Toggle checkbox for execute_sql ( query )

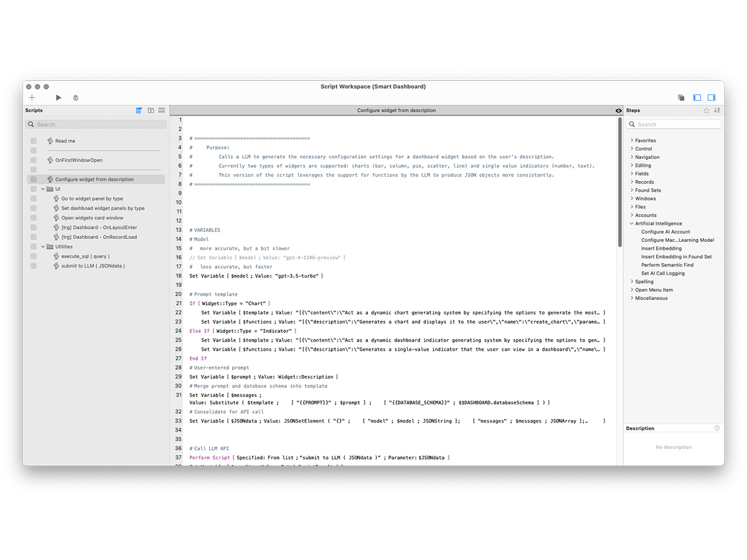34,256
